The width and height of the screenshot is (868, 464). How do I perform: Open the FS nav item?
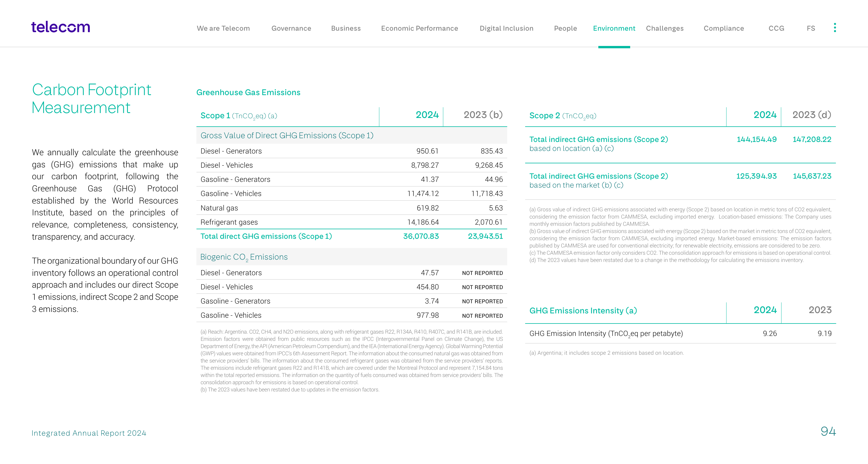[x=811, y=28]
